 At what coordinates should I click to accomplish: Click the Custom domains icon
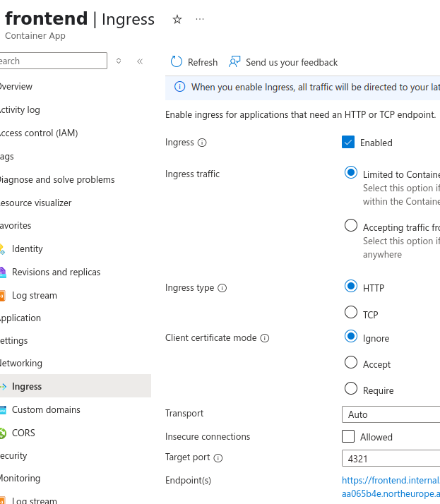click(3, 410)
